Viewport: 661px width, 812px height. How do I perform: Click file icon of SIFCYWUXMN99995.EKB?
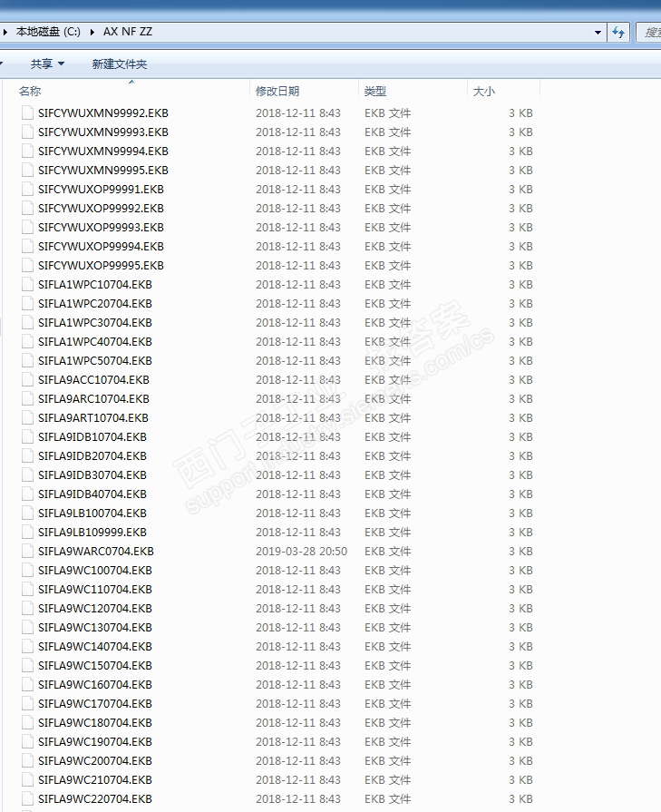pos(28,170)
